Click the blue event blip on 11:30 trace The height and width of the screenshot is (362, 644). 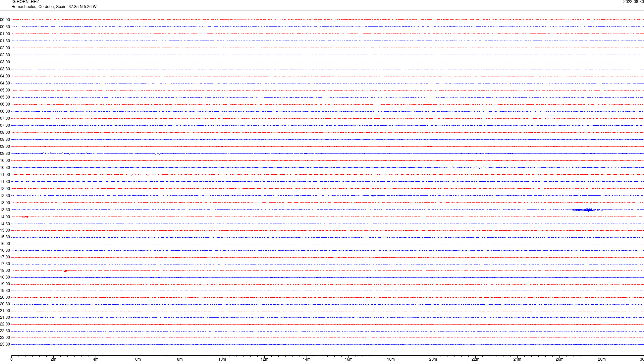[235, 182]
